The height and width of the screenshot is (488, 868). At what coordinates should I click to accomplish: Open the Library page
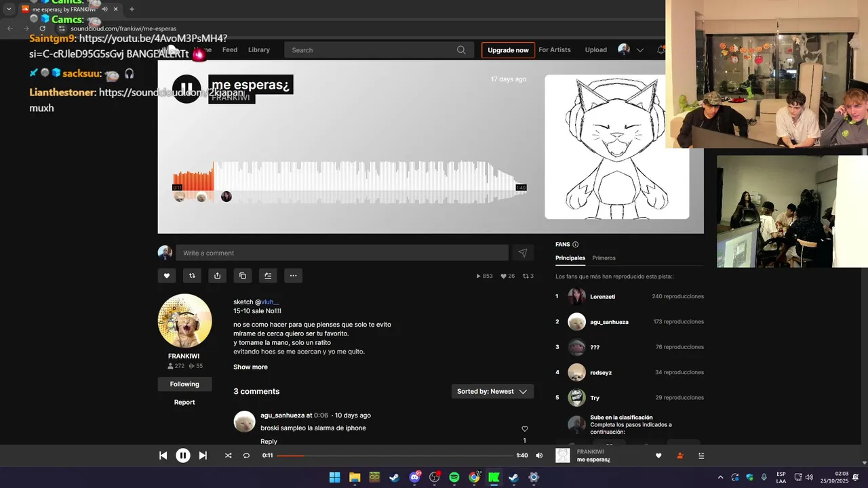click(259, 49)
